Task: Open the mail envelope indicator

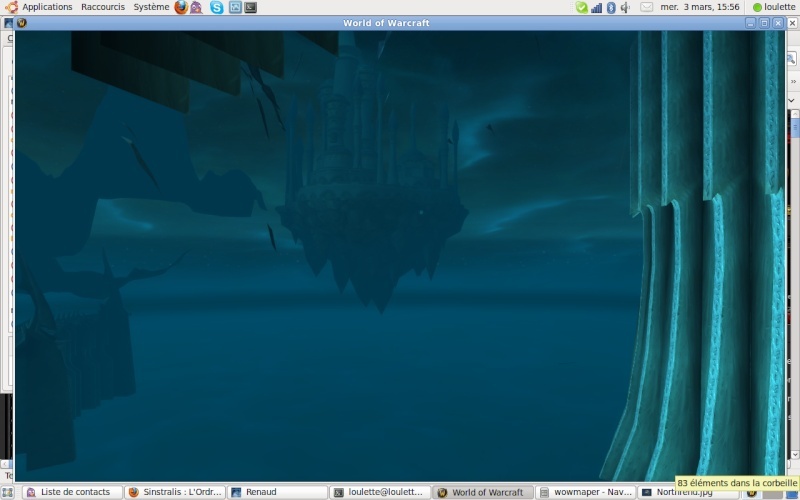Action: [x=646, y=7]
